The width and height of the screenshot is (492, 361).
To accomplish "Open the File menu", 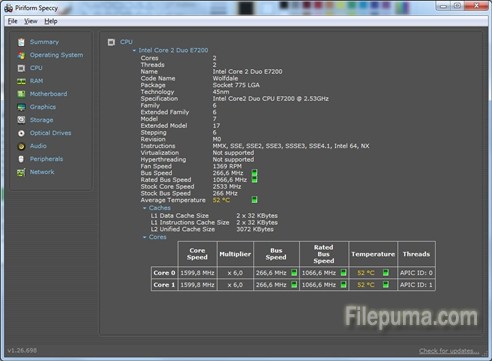I will point(12,21).
